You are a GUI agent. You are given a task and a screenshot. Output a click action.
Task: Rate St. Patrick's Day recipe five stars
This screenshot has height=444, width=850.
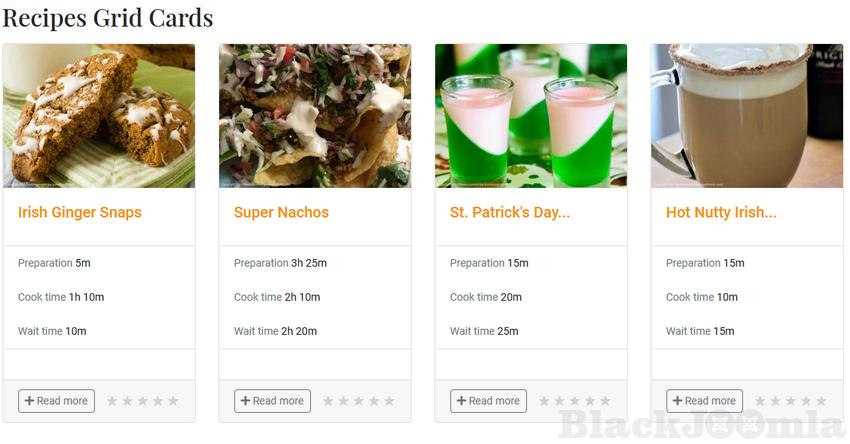605,401
